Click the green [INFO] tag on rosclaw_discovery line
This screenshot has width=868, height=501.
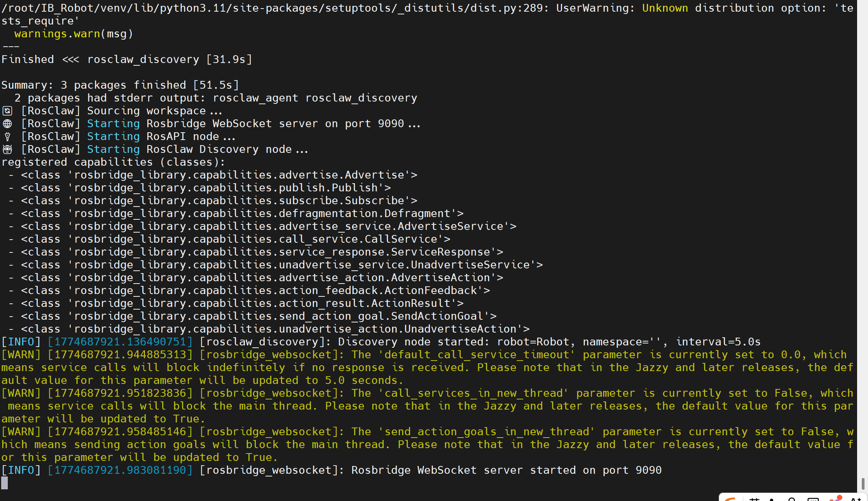tap(21, 342)
